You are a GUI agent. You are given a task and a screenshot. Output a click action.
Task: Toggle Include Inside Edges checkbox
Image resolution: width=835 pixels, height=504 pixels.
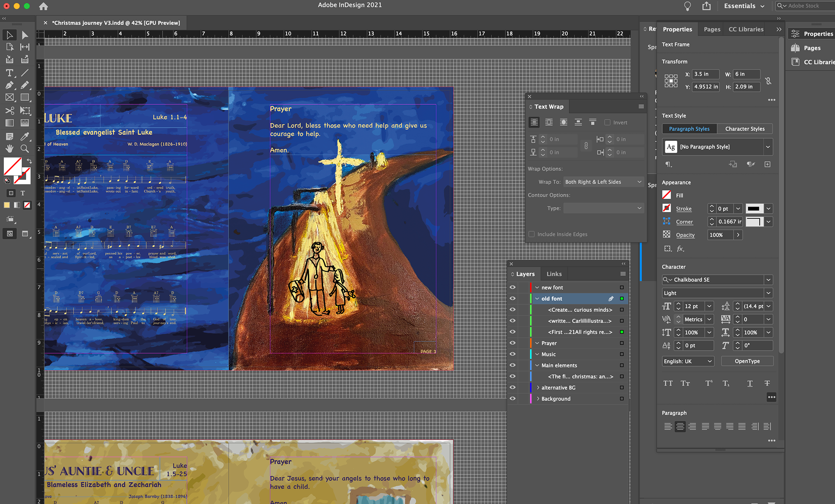coord(531,234)
